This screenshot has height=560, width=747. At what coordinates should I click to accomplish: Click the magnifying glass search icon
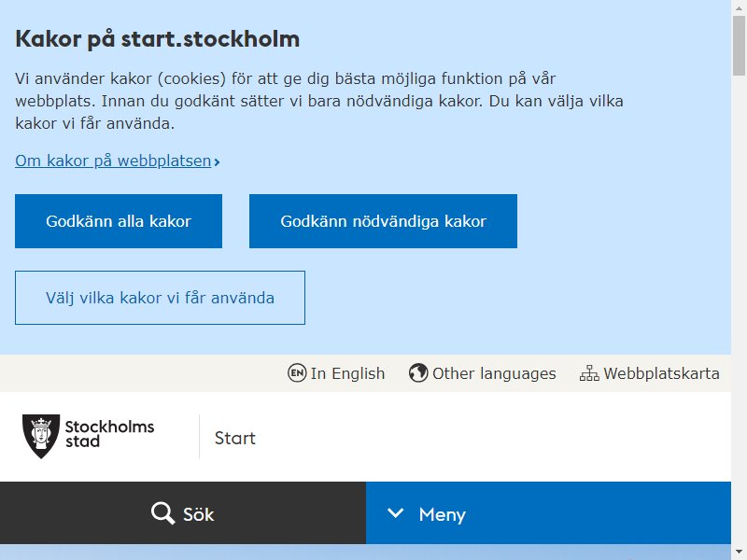point(162,513)
